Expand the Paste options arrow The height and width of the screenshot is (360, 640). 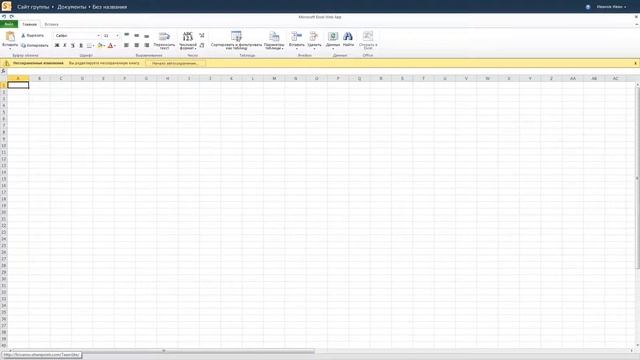(10, 48)
